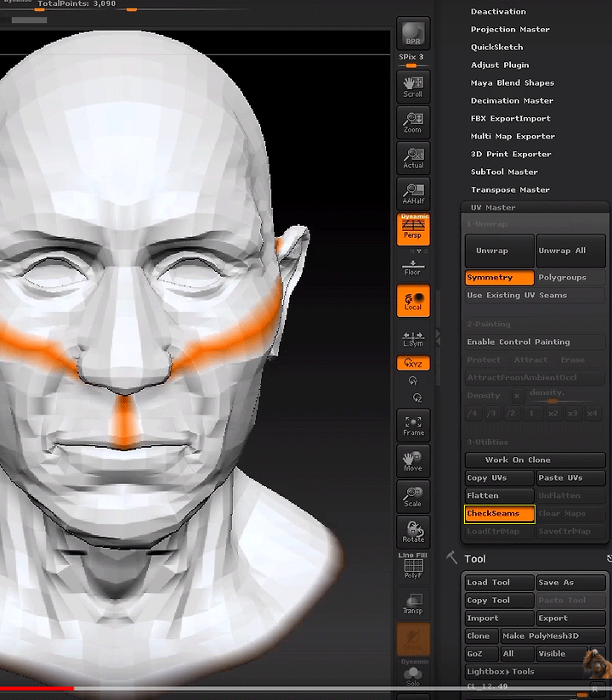The width and height of the screenshot is (612, 700).
Task: Expand the Adjust Plugin section
Action: [x=500, y=65]
